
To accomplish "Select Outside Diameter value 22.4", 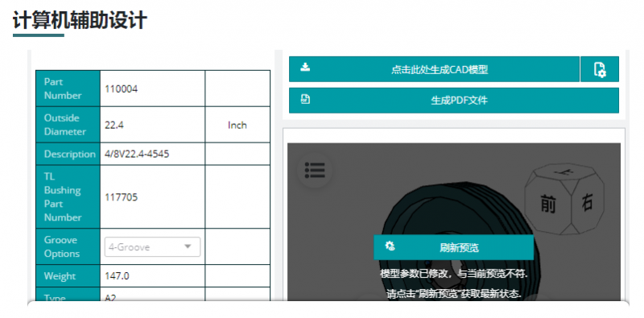I will coord(114,126).
